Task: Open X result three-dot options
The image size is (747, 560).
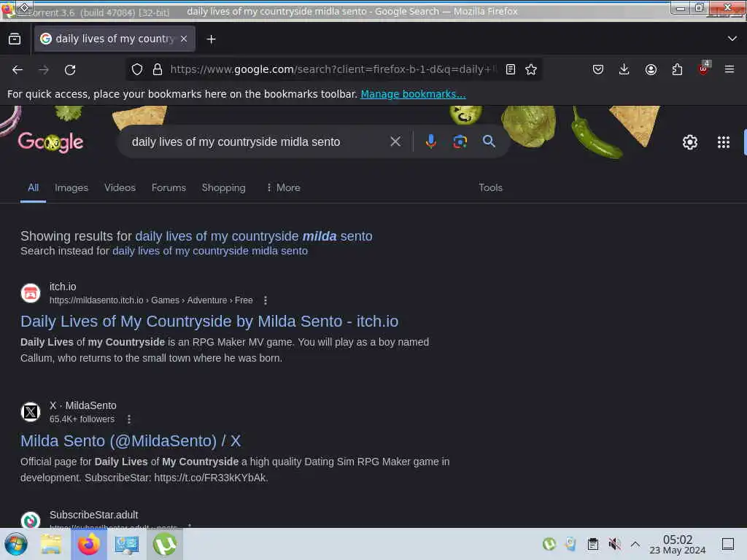Action: [x=128, y=419]
